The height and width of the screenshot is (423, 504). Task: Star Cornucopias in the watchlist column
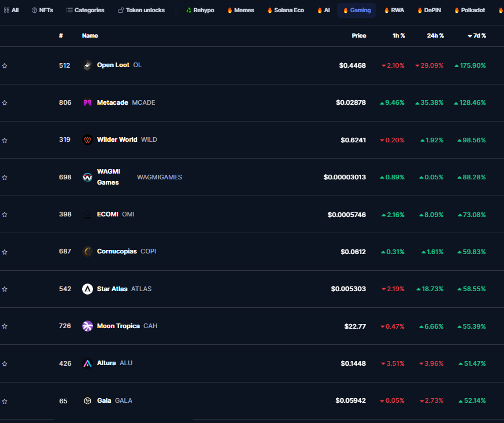[x=5, y=252]
